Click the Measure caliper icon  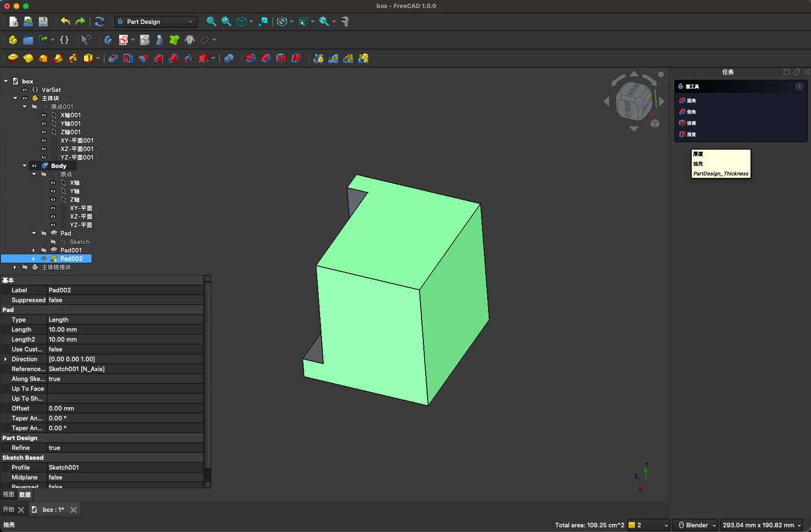(345, 22)
